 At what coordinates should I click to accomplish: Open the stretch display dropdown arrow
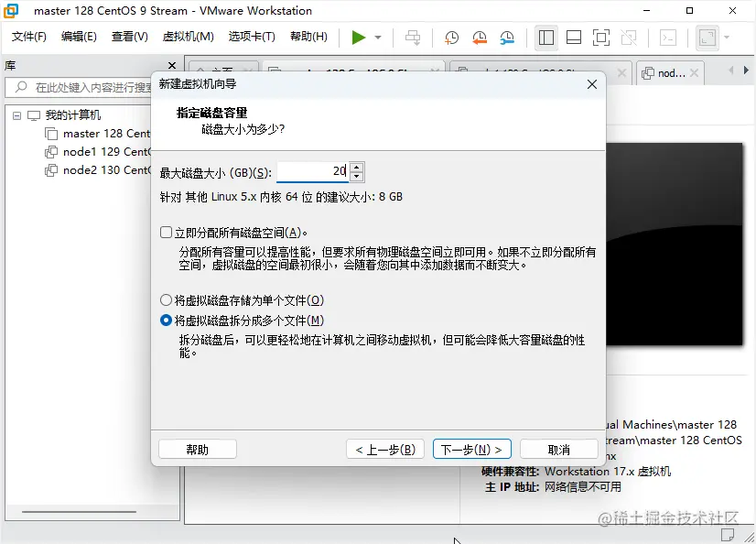click(727, 38)
